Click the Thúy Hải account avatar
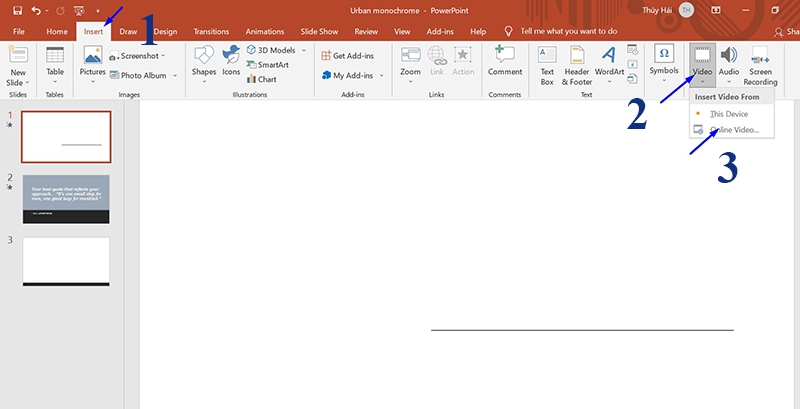The image size is (800, 409). tap(687, 10)
